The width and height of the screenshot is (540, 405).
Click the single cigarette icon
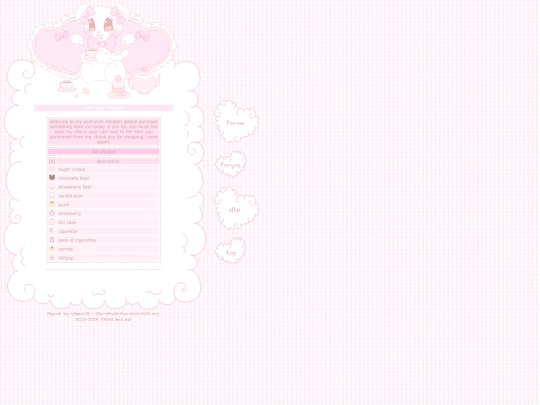[52, 231]
